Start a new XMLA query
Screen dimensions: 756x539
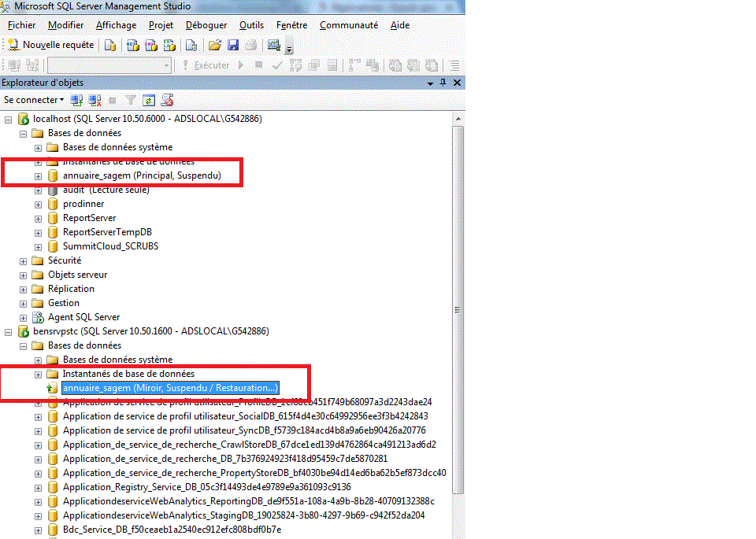(x=169, y=46)
